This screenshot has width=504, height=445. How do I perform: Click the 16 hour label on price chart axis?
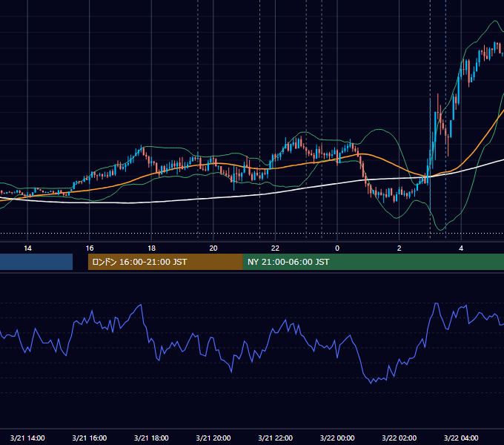click(90, 248)
